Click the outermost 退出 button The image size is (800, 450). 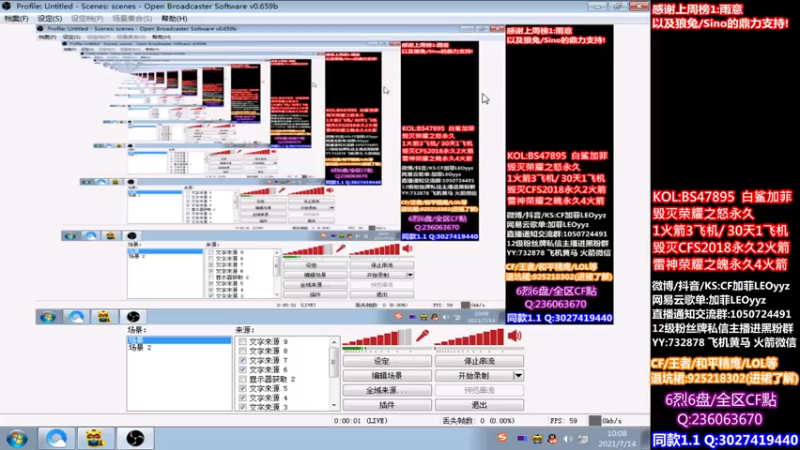coord(479,405)
